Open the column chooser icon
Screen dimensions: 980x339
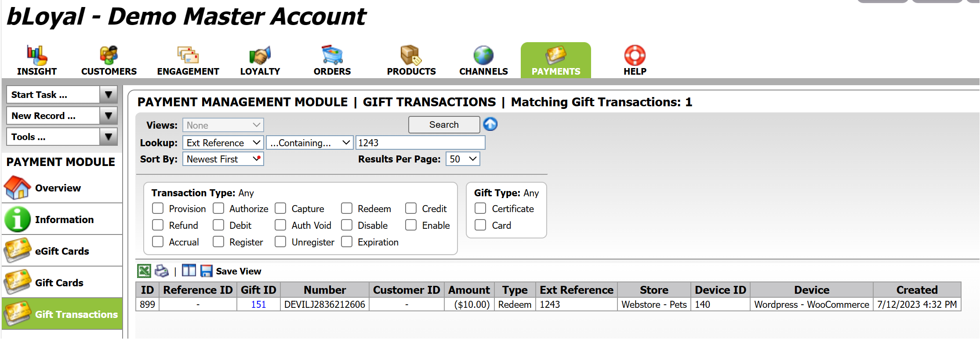pyautogui.click(x=189, y=270)
